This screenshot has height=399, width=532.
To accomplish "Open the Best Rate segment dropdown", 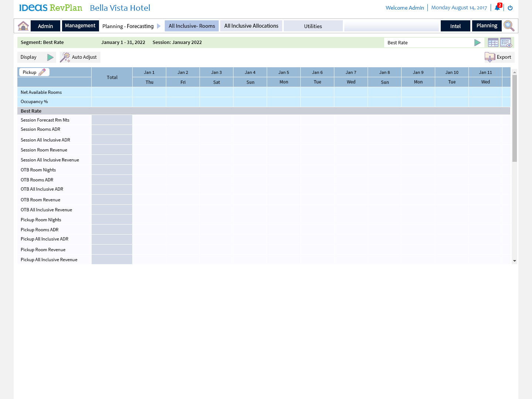I will 477,43.
